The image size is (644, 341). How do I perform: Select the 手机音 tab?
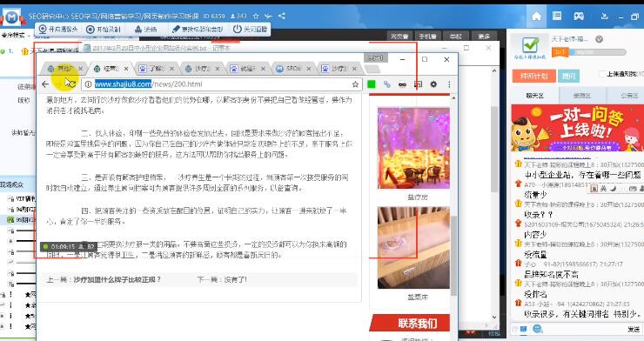[427, 37]
